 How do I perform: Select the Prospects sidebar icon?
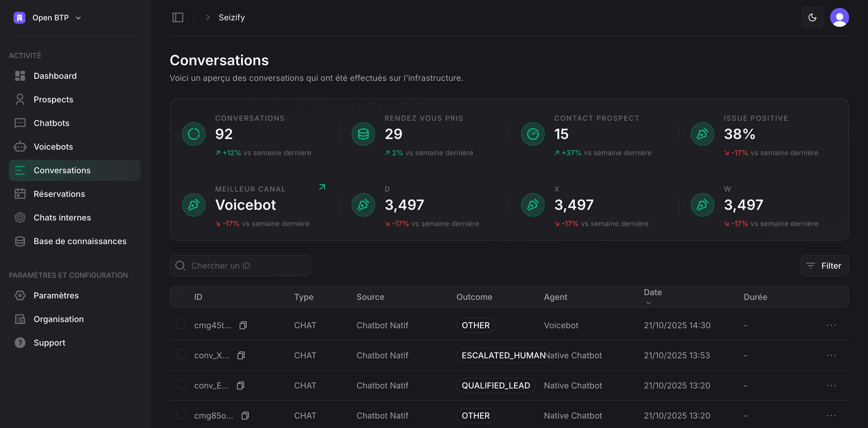pyautogui.click(x=19, y=99)
